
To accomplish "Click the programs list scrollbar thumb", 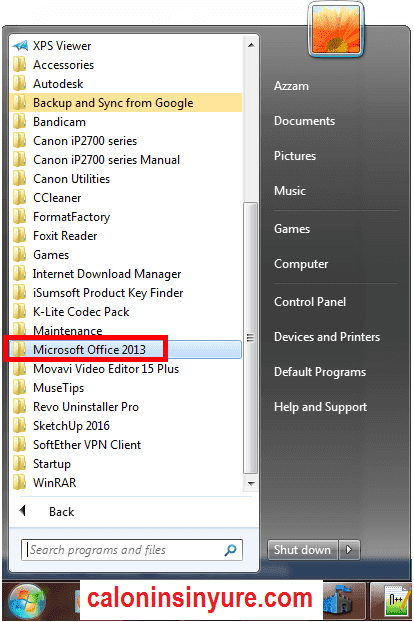I will [x=251, y=338].
